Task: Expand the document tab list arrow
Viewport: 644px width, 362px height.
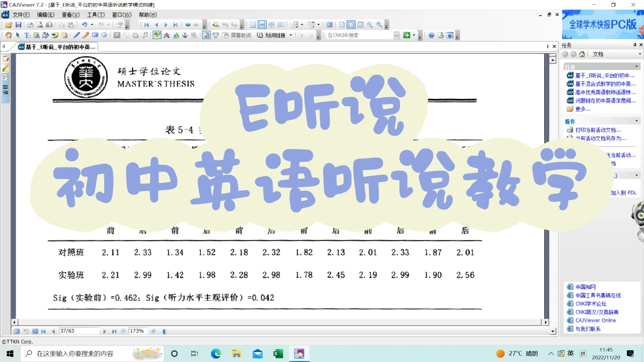Action: [548, 47]
